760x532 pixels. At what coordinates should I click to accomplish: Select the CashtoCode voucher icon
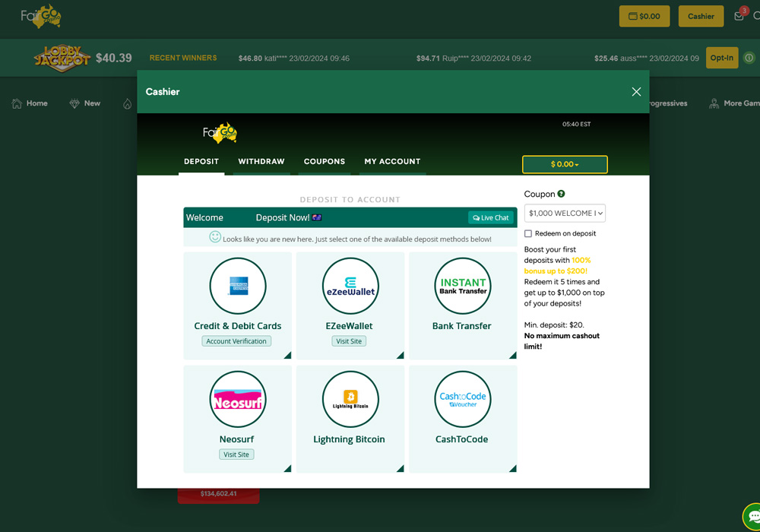click(463, 399)
